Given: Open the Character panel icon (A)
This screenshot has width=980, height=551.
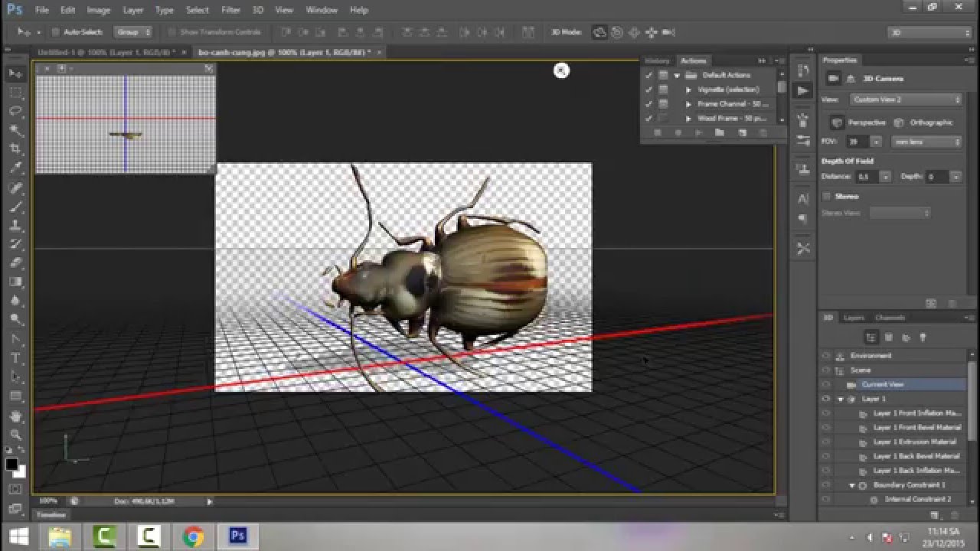Looking at the screenshot, I should pos(802,198).
